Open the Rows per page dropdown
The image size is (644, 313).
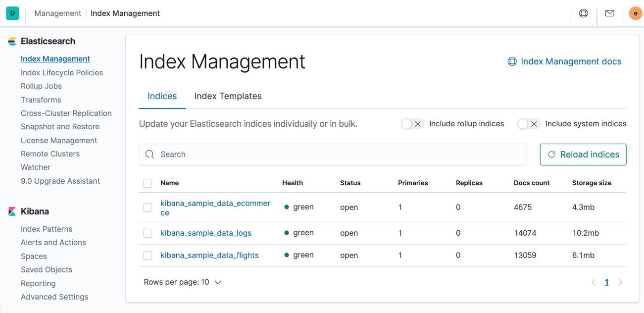coord(181,281)
